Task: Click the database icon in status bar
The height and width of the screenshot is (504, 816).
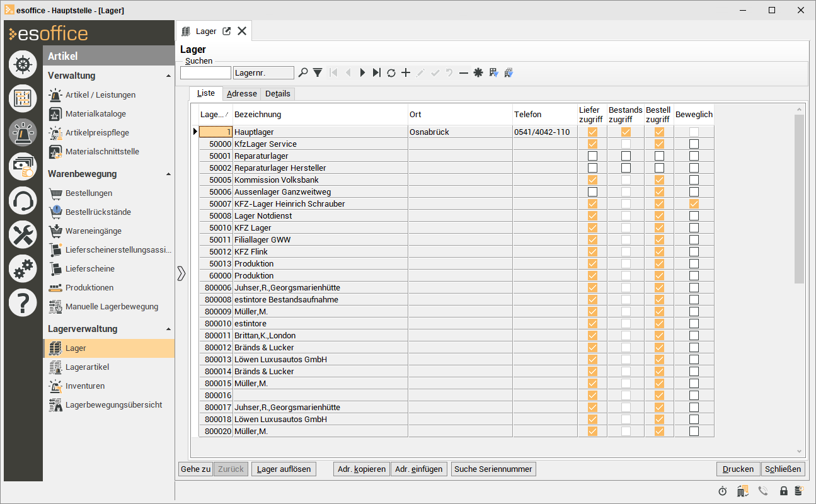Action: coord(799,491)
